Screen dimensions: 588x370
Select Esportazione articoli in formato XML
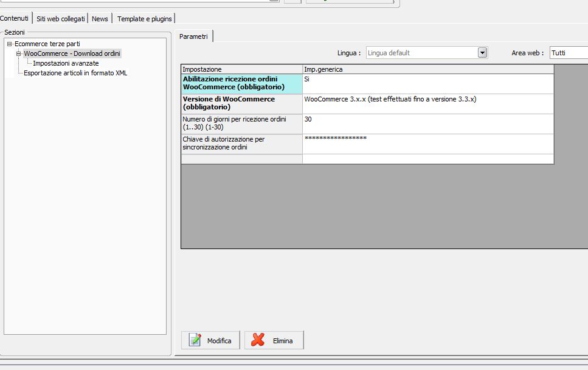(x=75, y=73)
